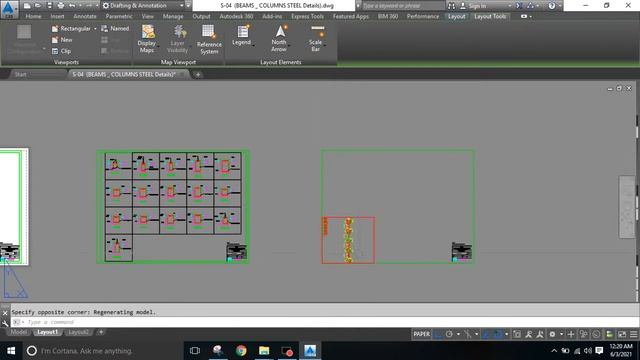This screenshot has height=360, width=640.
Task: Open the Annotate ribbon tab
Action: tap(85, 16)
